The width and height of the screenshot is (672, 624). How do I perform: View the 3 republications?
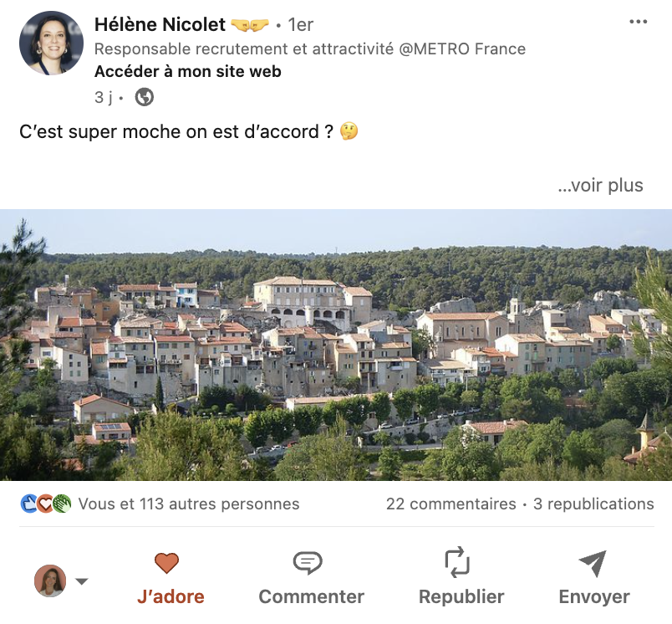(593, 504)
